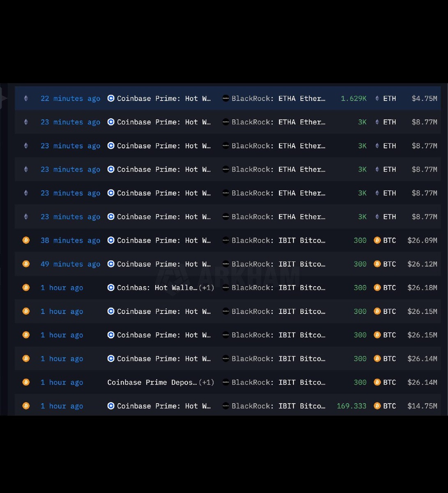Select the $4.75M USD value
448x493 pixels.
coord(424,99)
